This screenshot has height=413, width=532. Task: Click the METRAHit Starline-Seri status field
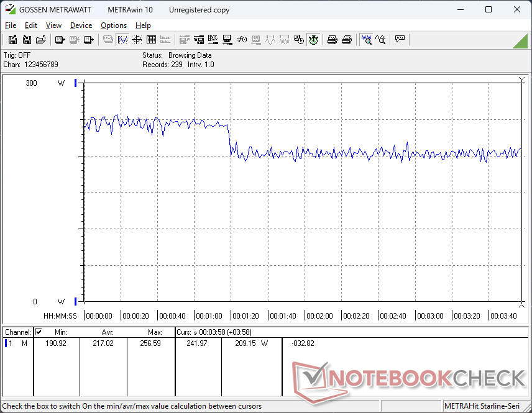click(482, 406)
